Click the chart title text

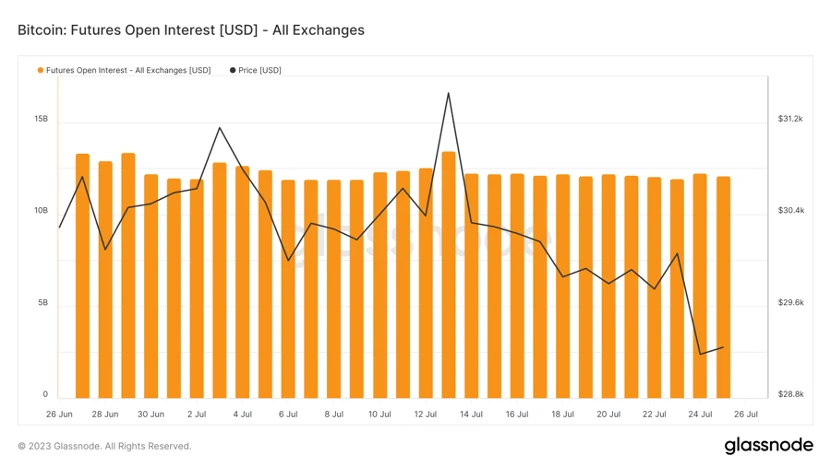tap(191, 30)
